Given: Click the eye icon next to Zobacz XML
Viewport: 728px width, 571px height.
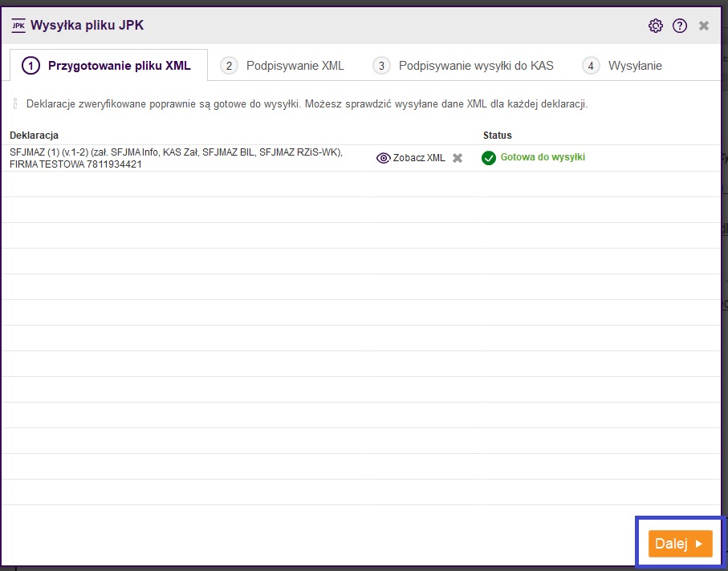Looking at the screenshot, I should 383,158.
